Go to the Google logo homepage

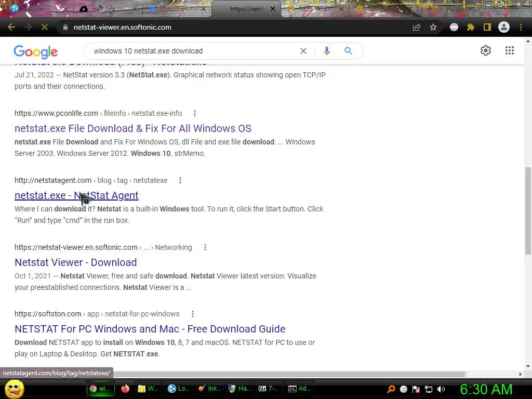point(36,51)
